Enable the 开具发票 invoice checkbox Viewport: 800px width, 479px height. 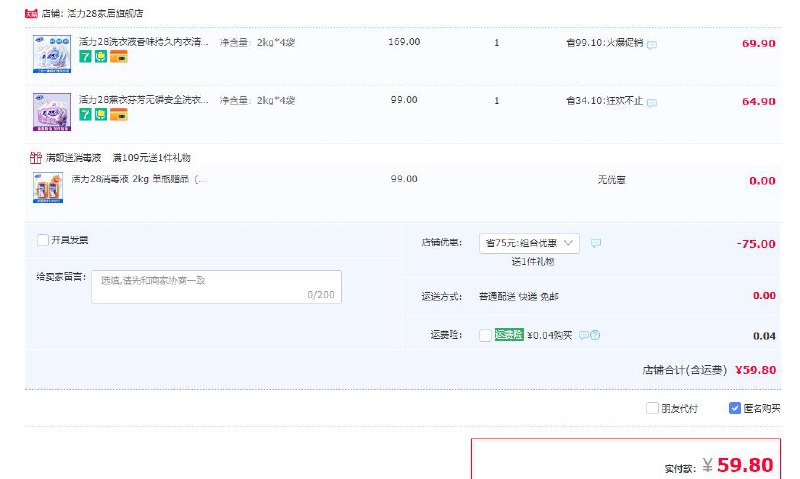click(43, 240)
